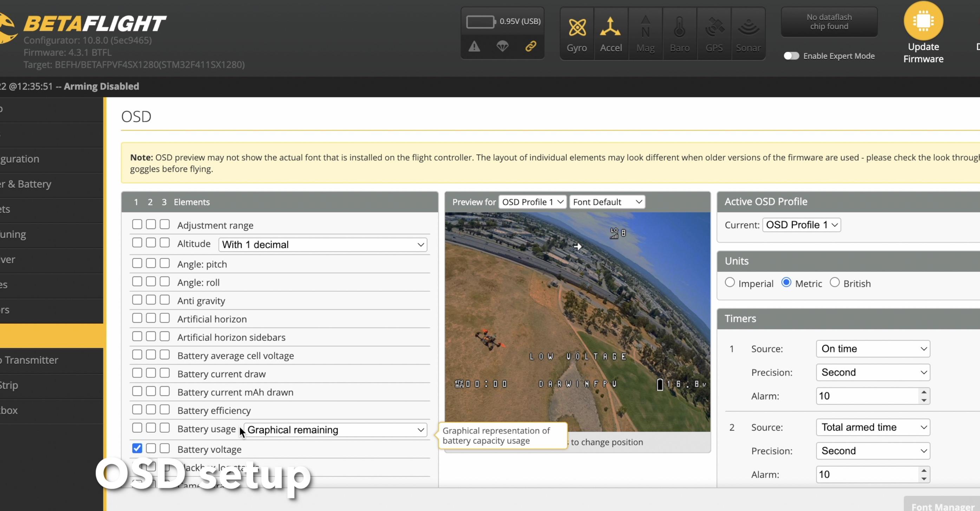Uncheck Battery voltage profile 1 checkbox
The image size is (980, 511).
(x=137, y=448)
